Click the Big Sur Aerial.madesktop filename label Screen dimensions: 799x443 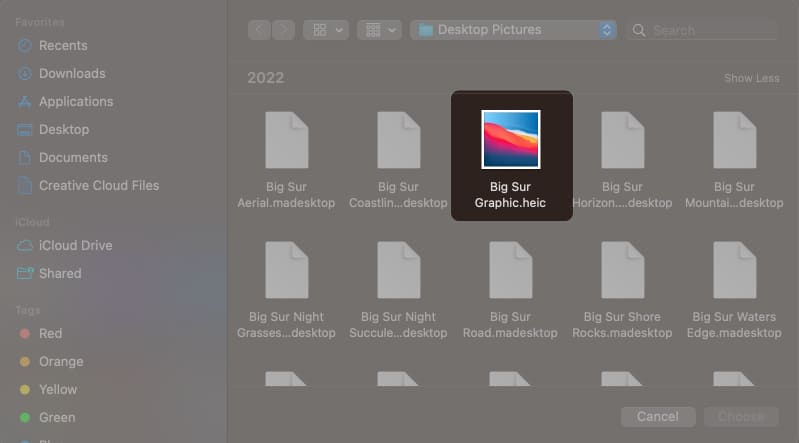click(x=286, y=195)
